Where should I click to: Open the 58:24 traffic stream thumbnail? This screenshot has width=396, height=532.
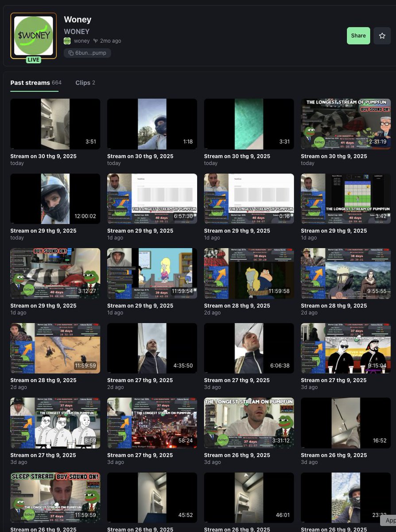tap(152, 423)
